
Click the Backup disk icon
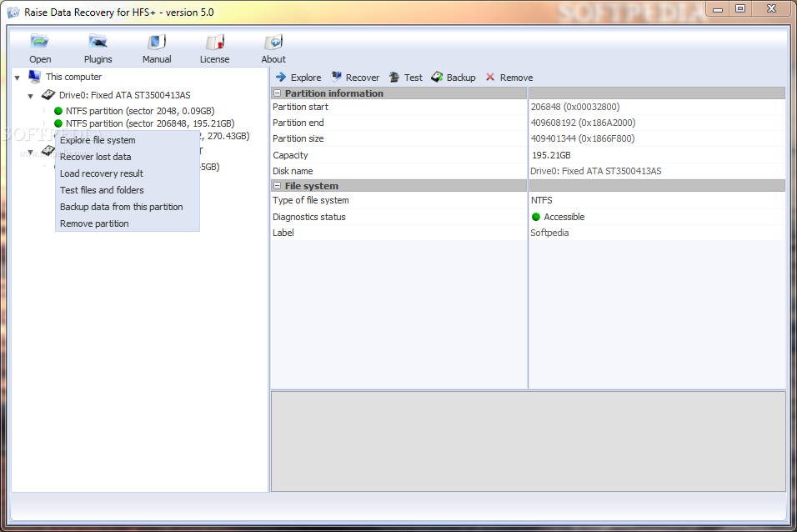437,77
